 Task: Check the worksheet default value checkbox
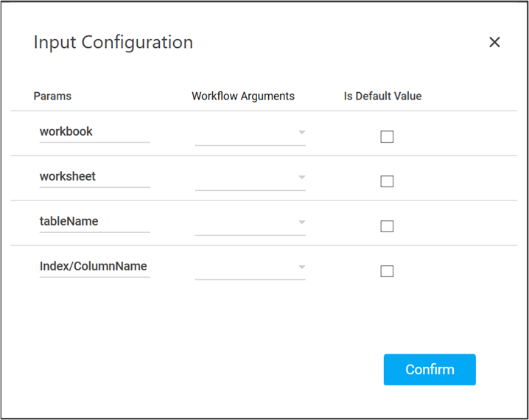[387, 182]
